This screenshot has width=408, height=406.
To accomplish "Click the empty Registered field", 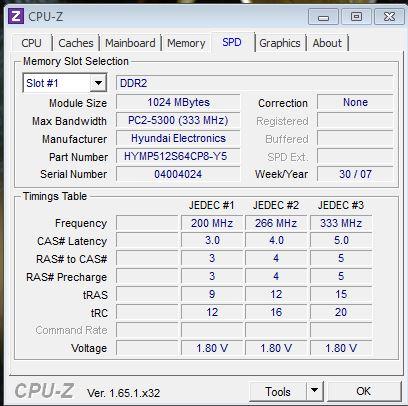I will 355,121.
